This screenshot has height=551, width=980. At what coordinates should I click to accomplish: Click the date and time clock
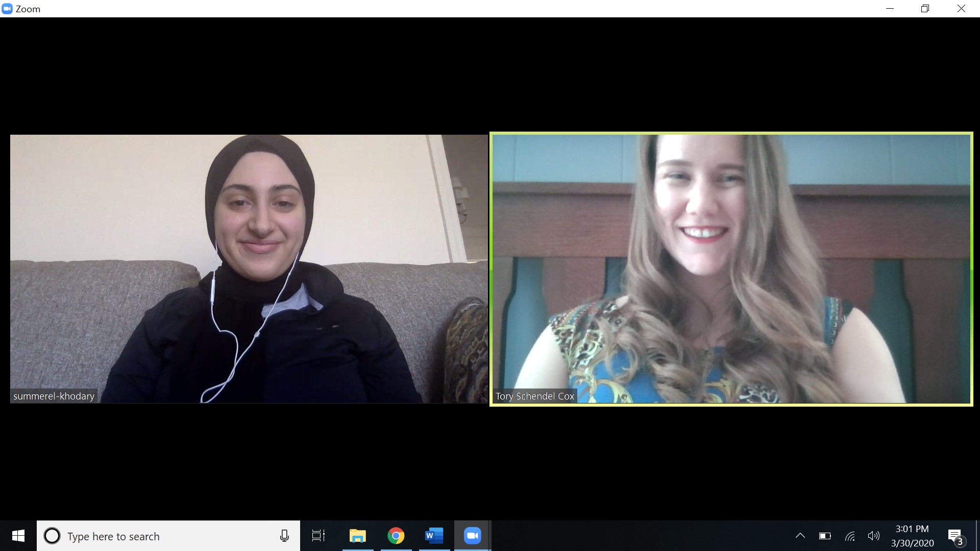tap(912, 536)
